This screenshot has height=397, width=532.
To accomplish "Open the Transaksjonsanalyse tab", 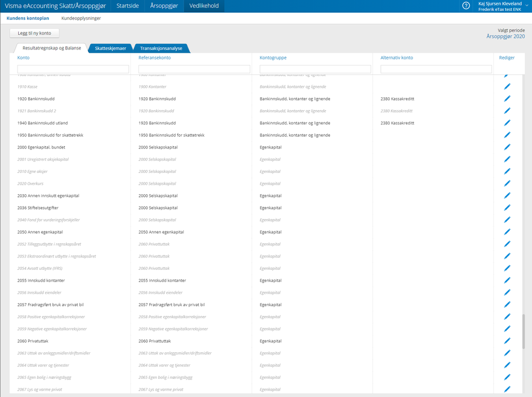I will [x=161, y=48].
